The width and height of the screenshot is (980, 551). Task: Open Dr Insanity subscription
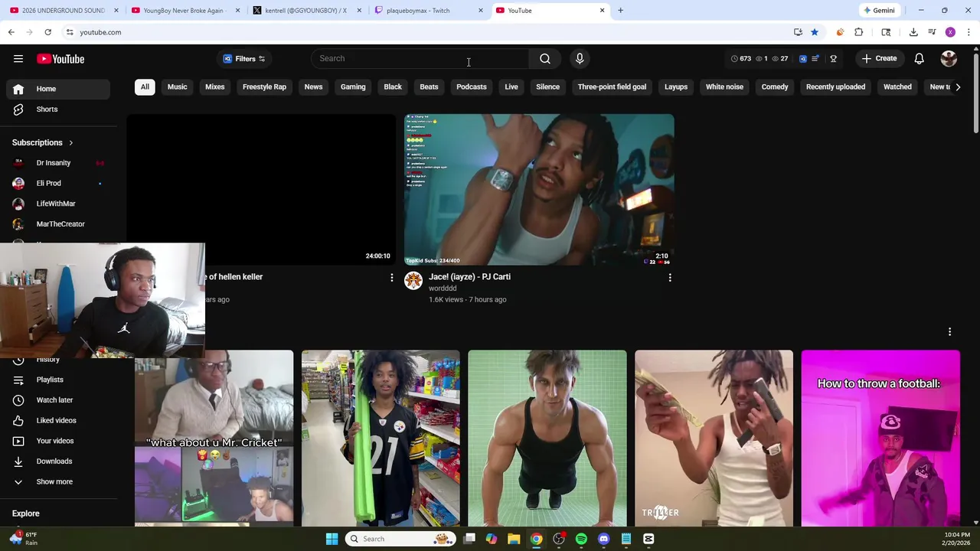point(58,163)
